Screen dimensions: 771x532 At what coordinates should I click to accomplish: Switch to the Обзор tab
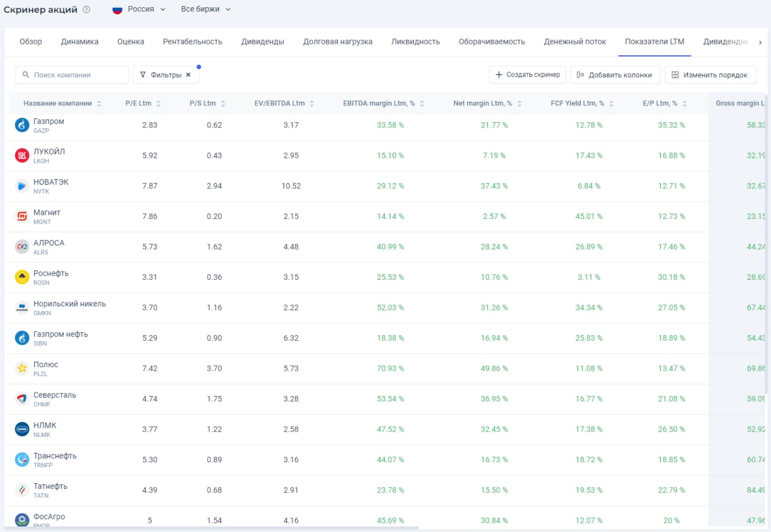pos(31,42)
